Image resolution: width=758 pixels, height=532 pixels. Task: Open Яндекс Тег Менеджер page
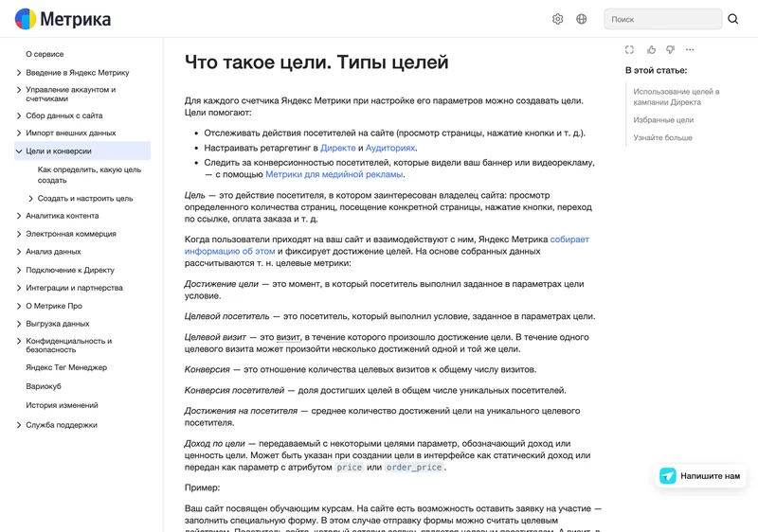[66, 367]
